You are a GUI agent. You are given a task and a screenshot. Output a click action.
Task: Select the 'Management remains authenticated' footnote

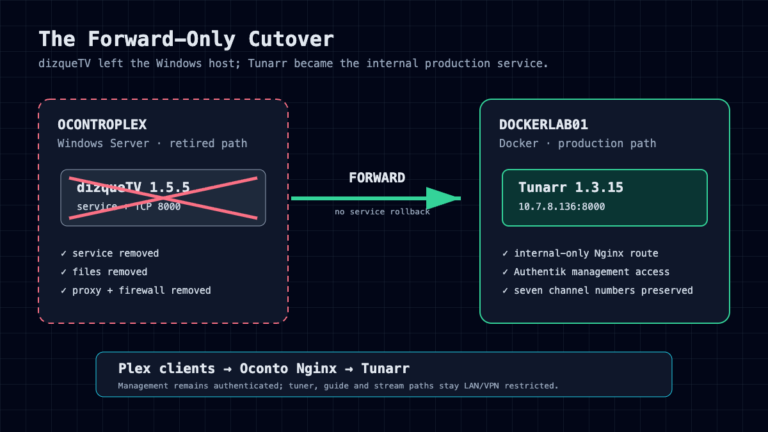click(x=338, y=386)
